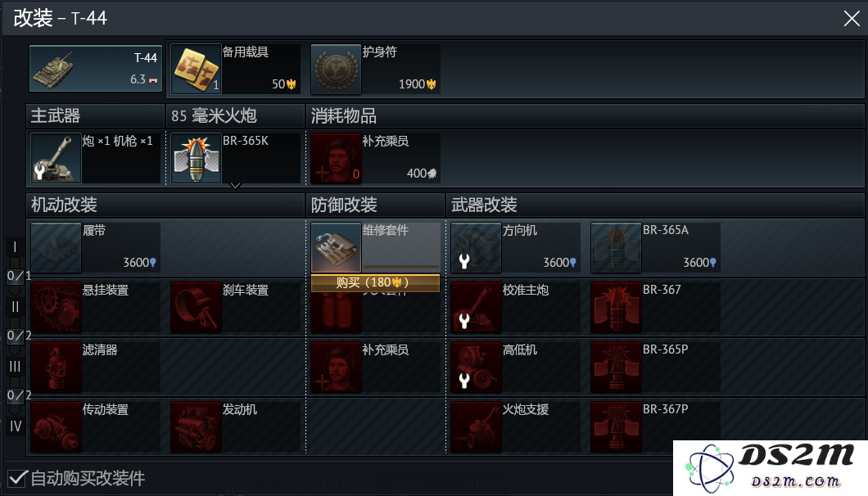Select the 传动装置 transmission icon

pyautogui.click(x=56, y=427)
